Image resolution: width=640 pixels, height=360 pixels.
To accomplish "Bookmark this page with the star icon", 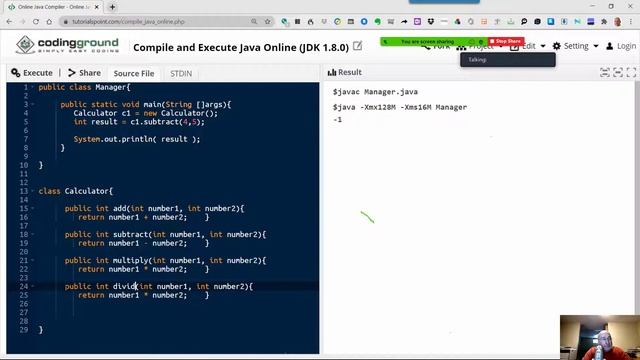I will click(267, 21).
